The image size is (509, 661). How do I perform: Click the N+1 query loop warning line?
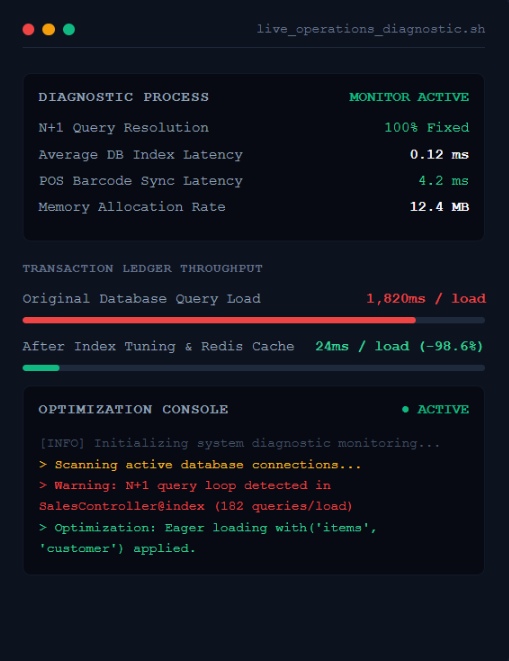(196, 496)
